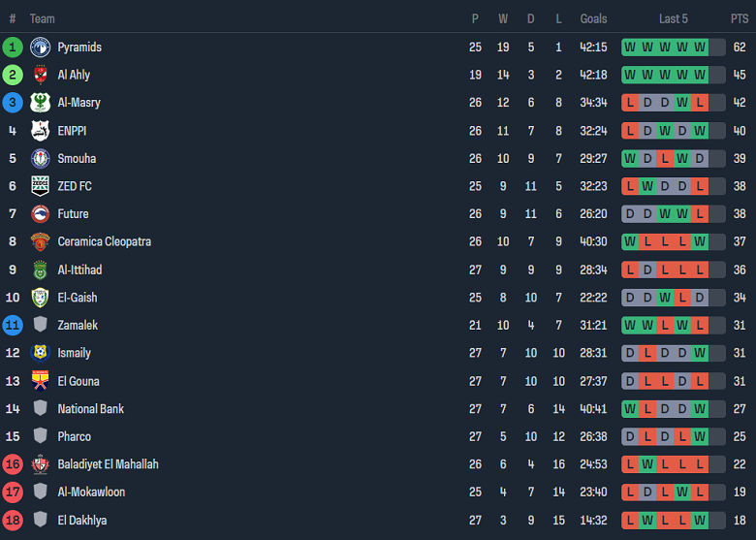Click the ENPPI club crest icon

pos(40,131)
